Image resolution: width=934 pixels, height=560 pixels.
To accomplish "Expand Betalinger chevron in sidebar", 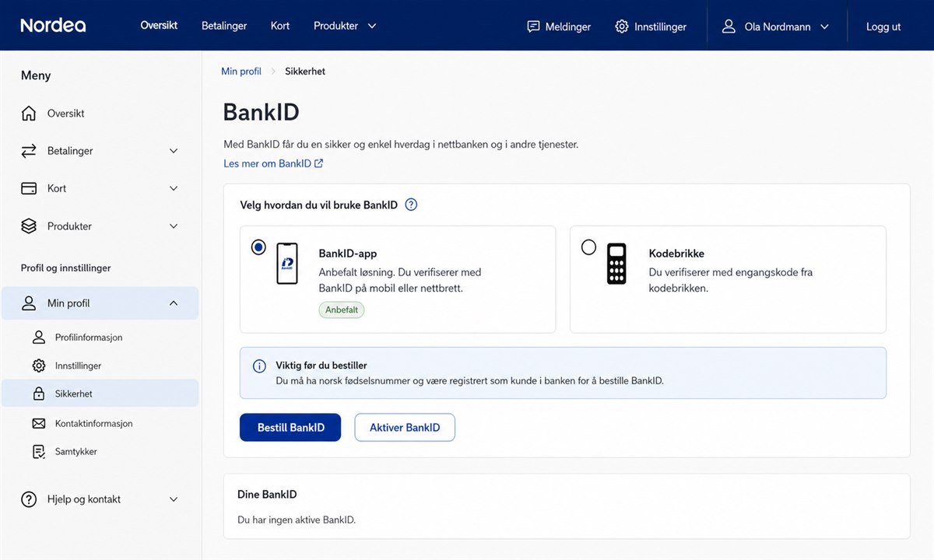I will (174, 151).
